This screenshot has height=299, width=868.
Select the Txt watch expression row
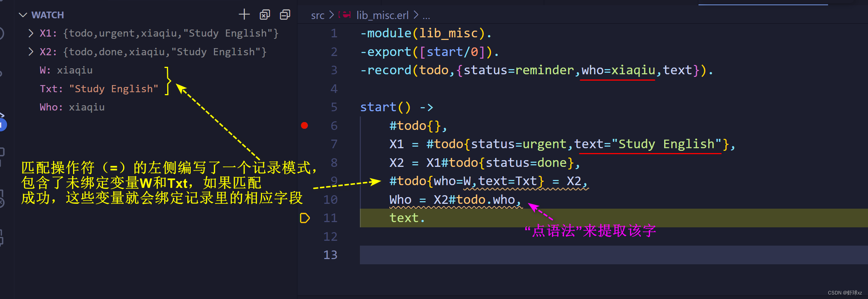click(99, 89)
